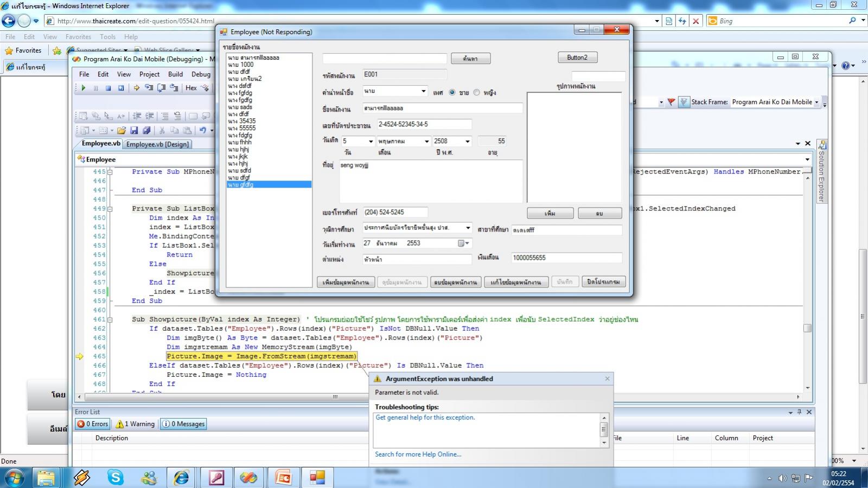Open Visual Studio File menu

point(84,74)
